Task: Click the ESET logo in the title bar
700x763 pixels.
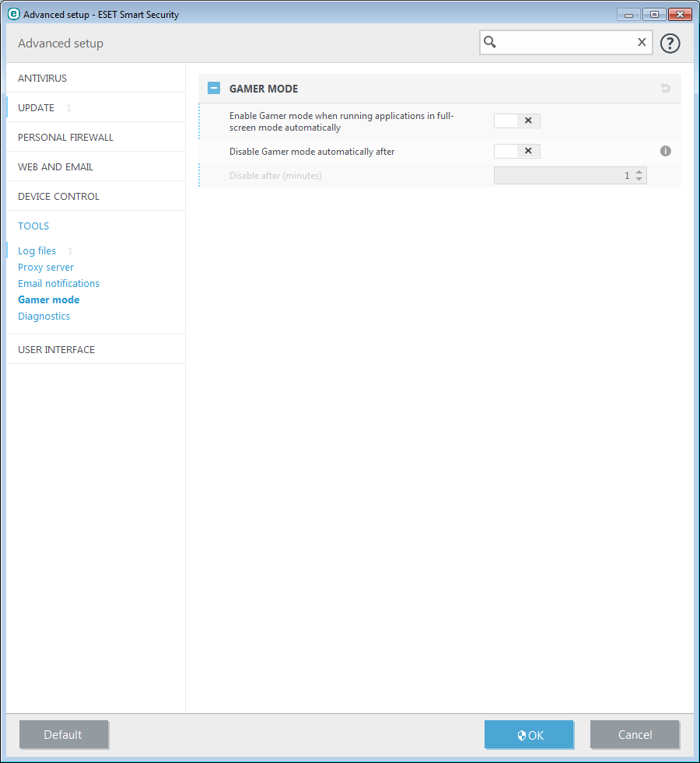Action: (x=12, y=13)
